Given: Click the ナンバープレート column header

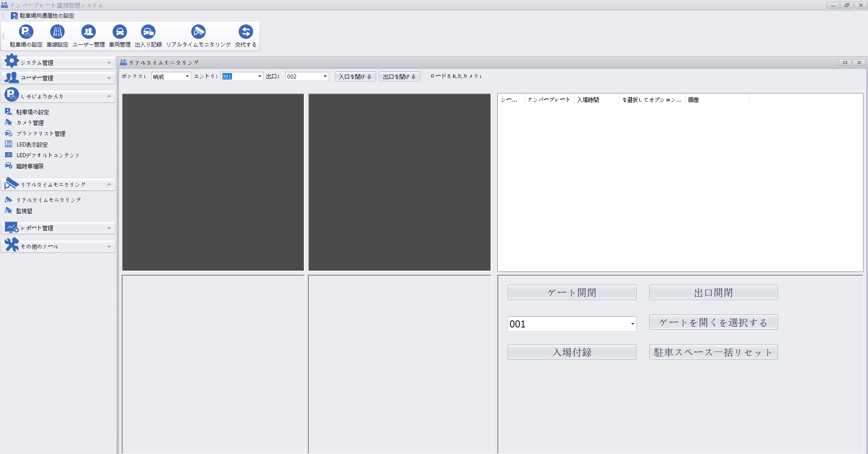Looking at the screenshot, I should pos(548,100).
